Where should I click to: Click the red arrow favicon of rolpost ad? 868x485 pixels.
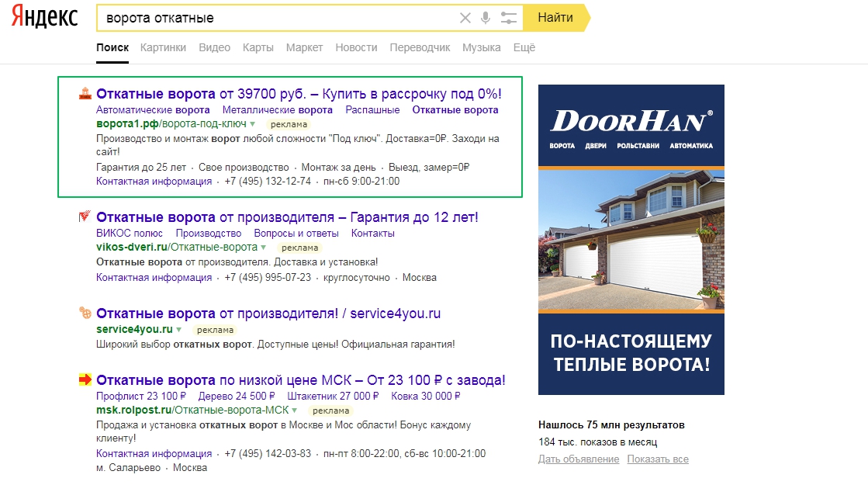(x=85, y=379)
